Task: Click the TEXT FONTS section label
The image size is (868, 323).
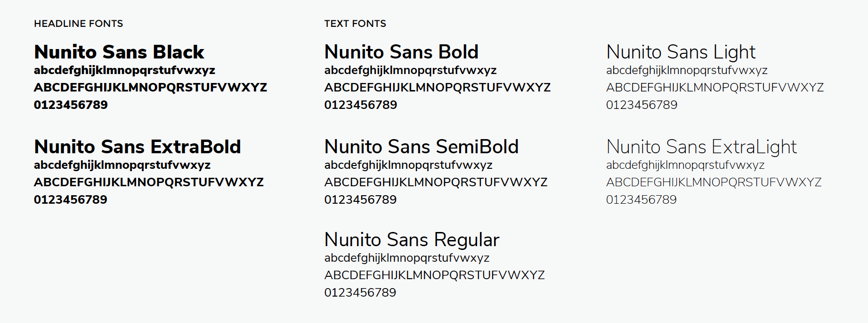Action: pyautogui.click(x=355, y=24)
